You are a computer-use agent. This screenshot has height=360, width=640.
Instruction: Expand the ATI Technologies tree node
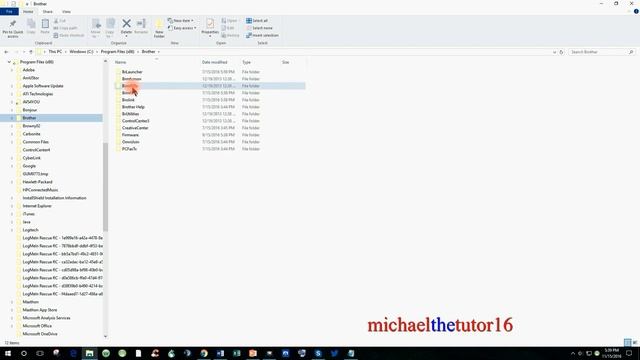[x=12, y=94]
